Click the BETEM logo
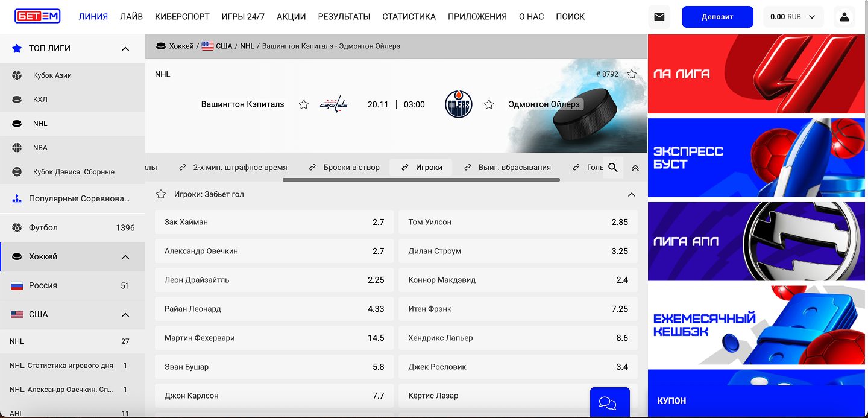This screenshot has height=418, width=868. (x=37, y=17)
